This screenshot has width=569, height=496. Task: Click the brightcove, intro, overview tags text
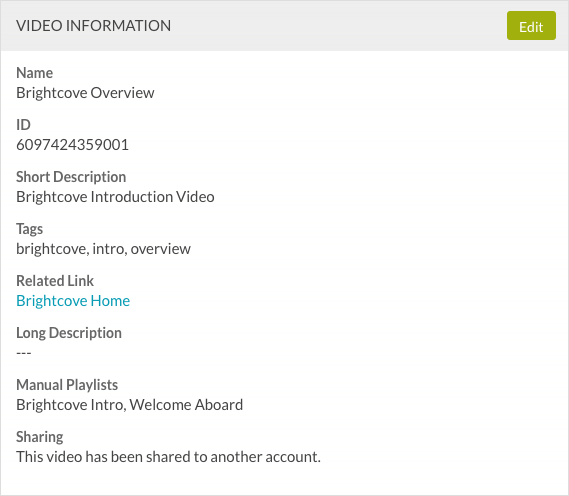pyautogui.click(x=103, y=249)
